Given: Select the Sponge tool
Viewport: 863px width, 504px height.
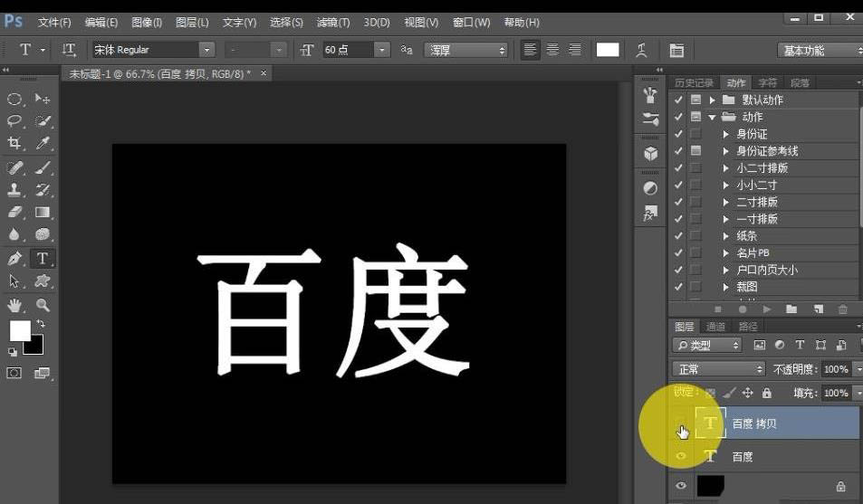Looking at the screenshot, I should pyautogui.click(x=43, y=234).
